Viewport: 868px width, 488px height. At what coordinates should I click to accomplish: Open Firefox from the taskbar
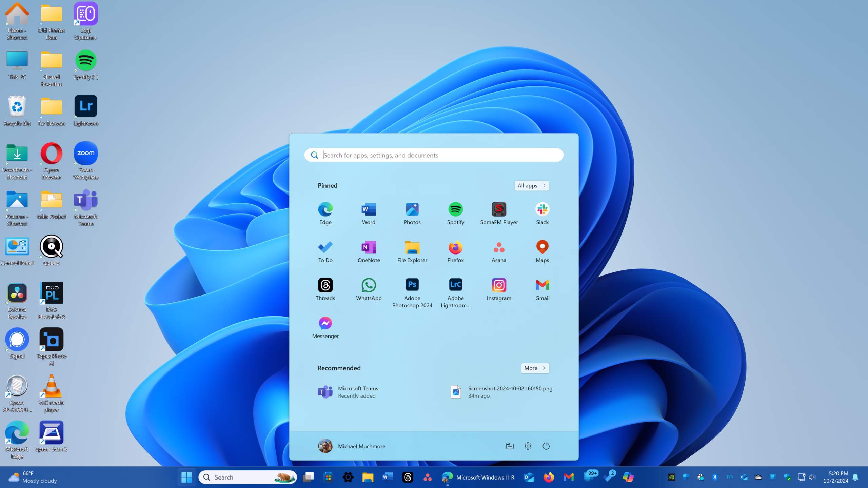[548, 477]
